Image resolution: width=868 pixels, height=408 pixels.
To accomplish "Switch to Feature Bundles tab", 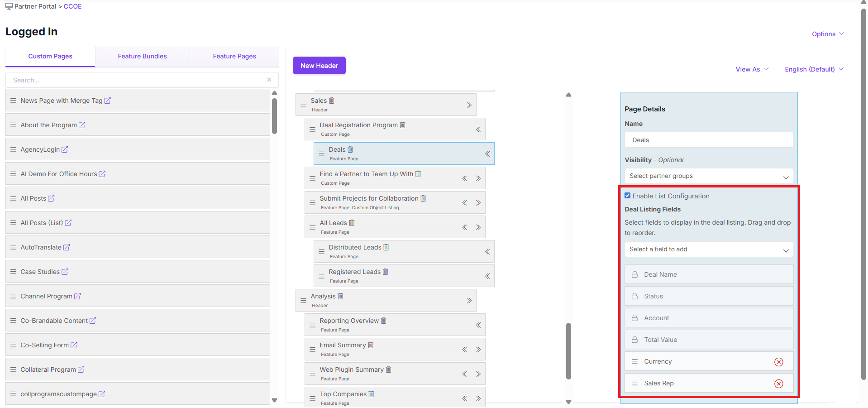I will (x=142, y=56).
